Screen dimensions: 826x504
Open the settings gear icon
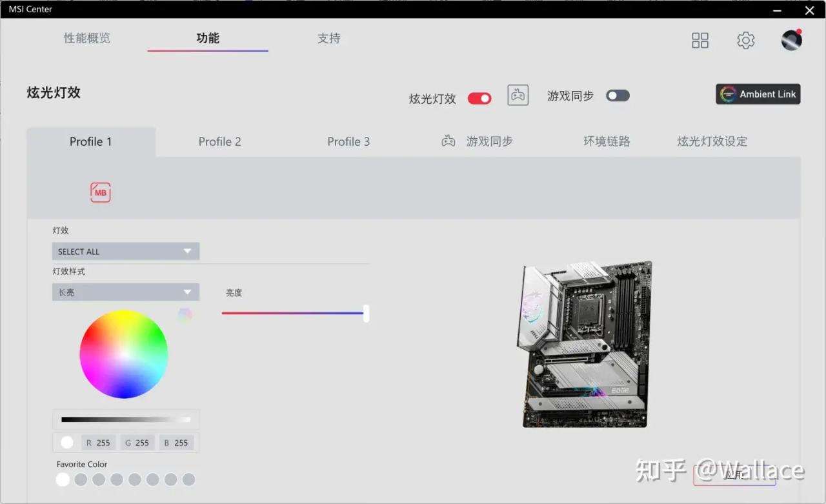[x=746, y=41]
